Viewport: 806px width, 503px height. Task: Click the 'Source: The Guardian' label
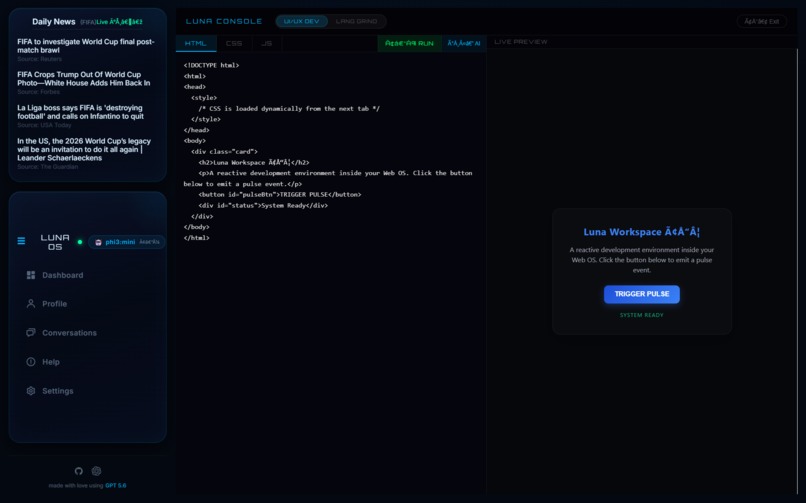47,167
